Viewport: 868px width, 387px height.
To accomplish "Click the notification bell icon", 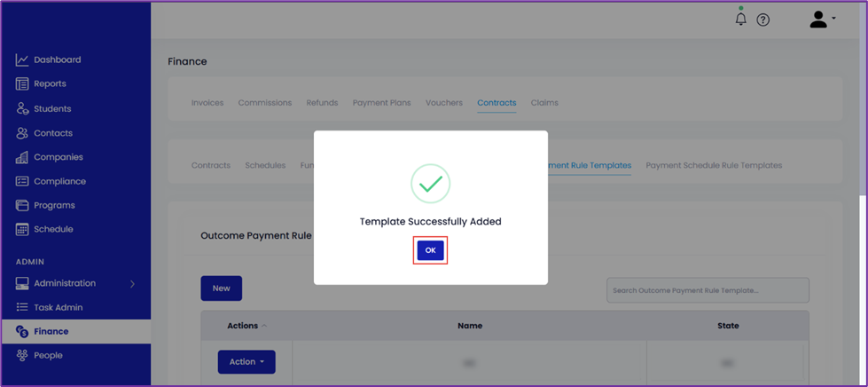I will (740, 20).
